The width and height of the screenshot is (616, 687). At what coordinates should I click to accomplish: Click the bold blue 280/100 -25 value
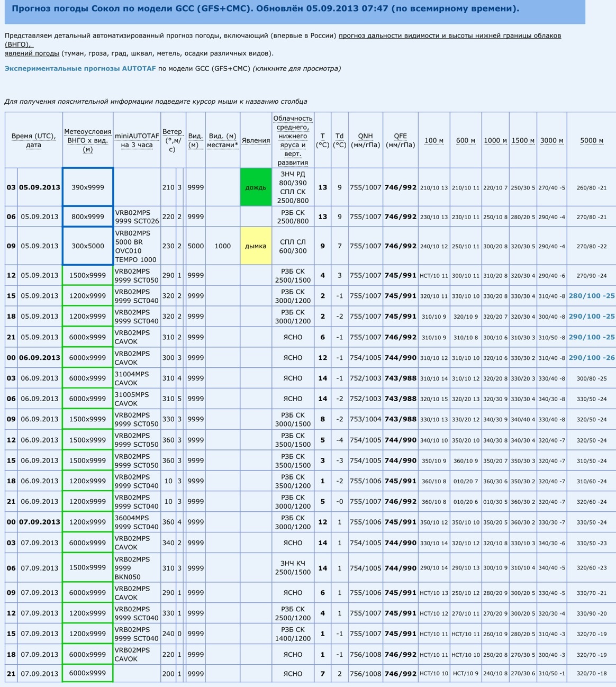[x=591, y=296]
